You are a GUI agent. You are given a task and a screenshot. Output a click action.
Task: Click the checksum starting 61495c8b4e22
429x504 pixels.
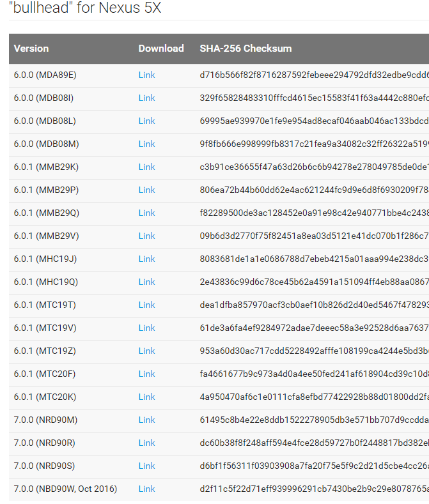point(315,420)
